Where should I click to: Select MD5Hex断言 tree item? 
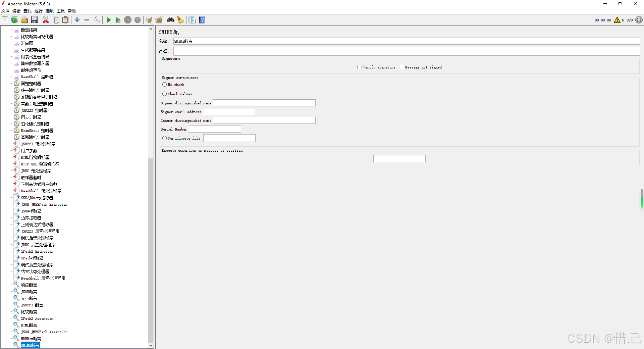tap(31, 339)
